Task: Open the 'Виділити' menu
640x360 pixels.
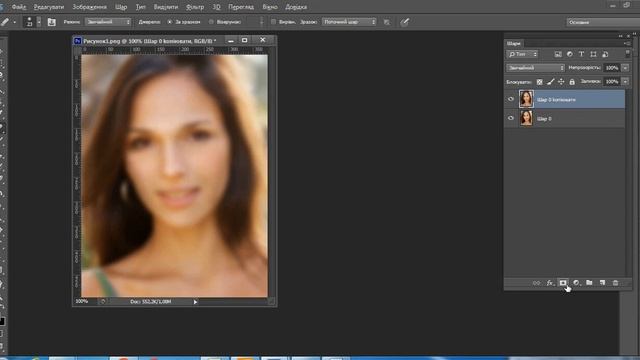Action: [166, 7]
